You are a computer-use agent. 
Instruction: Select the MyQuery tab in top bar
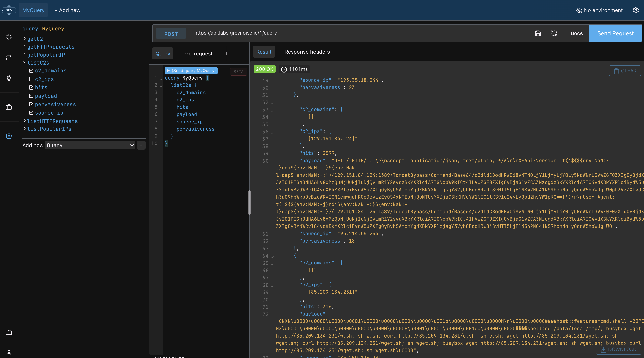[x=33, y=10]
